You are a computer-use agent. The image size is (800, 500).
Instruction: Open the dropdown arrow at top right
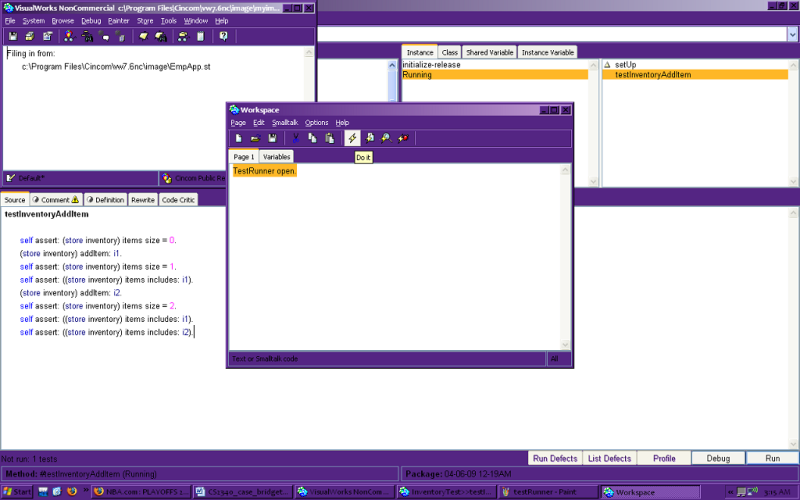click(791, 34)
